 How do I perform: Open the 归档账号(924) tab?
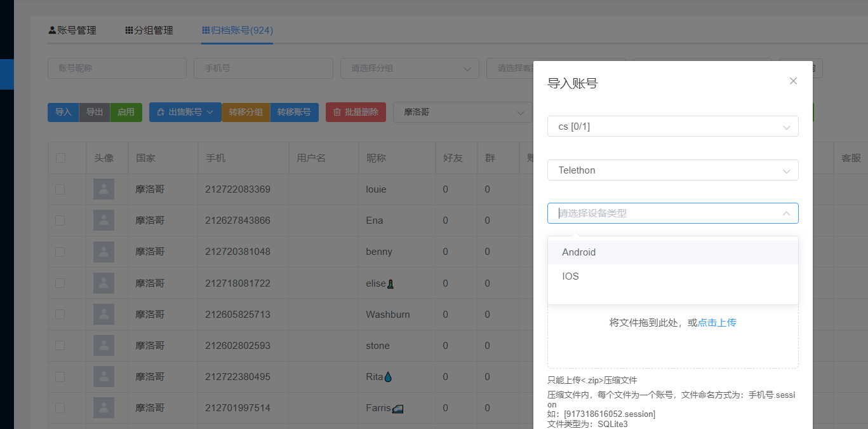(237, 31)
